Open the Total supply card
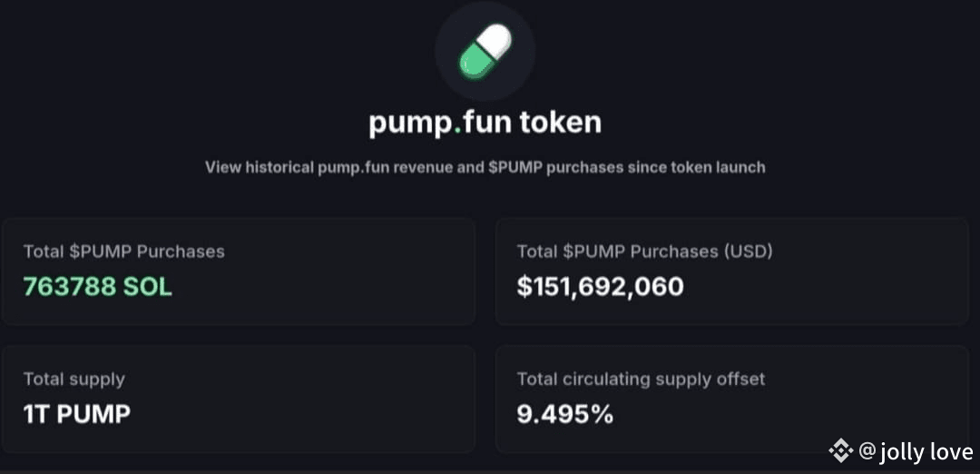Image resolution: width=980 pixels, height=474 pixels. 238,399
